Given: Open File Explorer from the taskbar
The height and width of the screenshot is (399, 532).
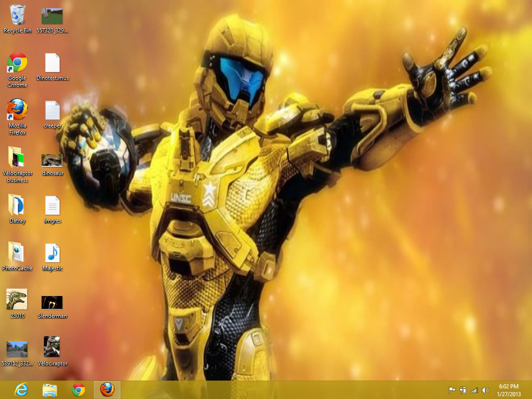Looking at the screenshot, I should [x=50, y=390].
